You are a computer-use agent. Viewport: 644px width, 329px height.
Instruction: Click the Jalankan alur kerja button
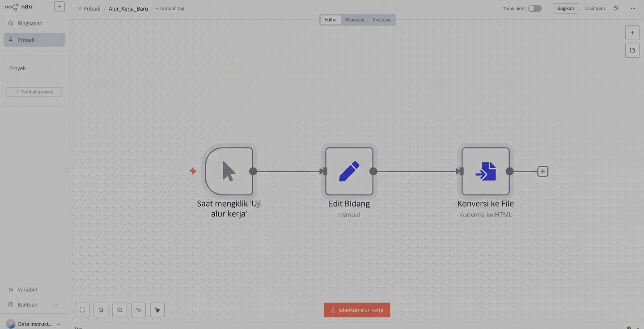[357, 310]
